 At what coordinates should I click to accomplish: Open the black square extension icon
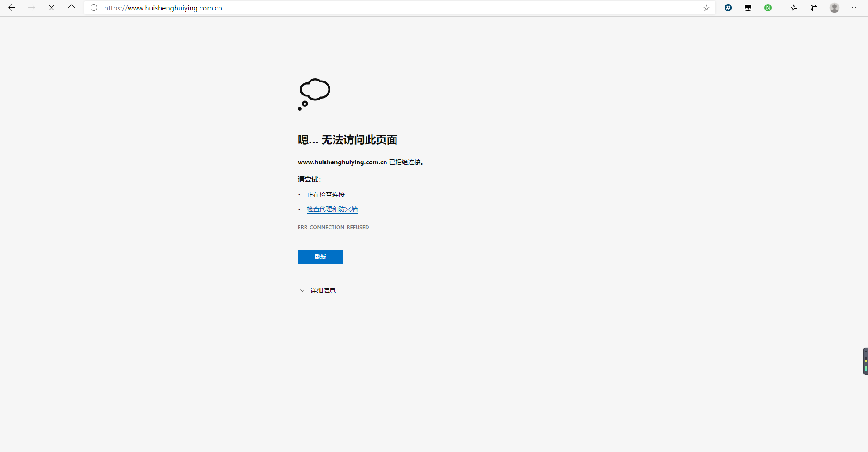(x=748, y=8)
